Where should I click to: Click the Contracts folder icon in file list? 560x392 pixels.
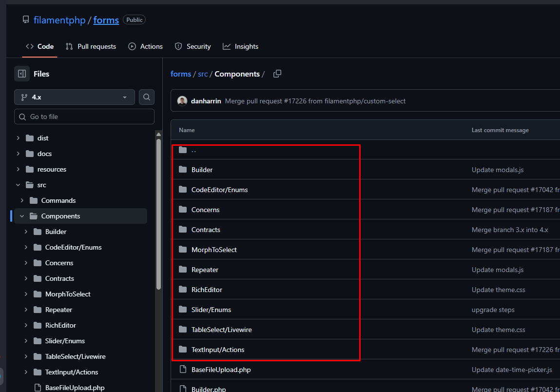pyautogui.click(x=183, y=230)
